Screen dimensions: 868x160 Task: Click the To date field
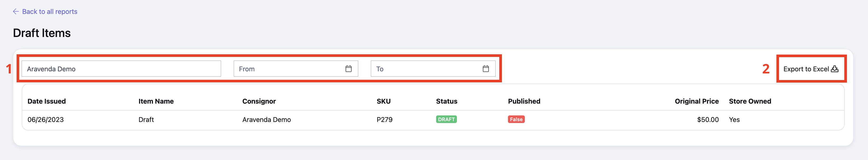433,68
